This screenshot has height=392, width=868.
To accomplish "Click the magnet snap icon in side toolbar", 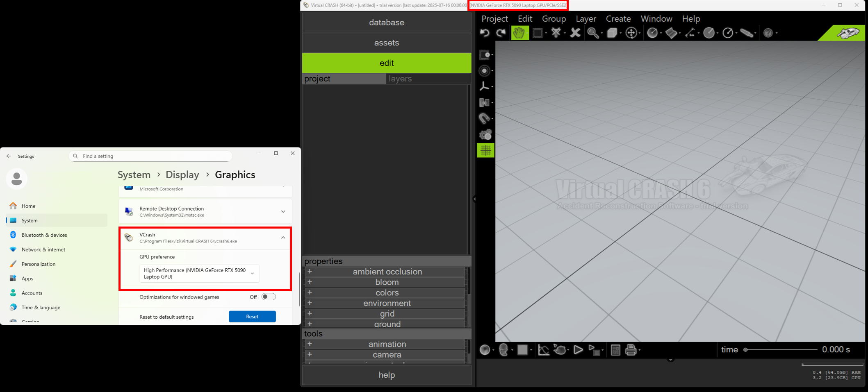I will (x=485, y=118).
